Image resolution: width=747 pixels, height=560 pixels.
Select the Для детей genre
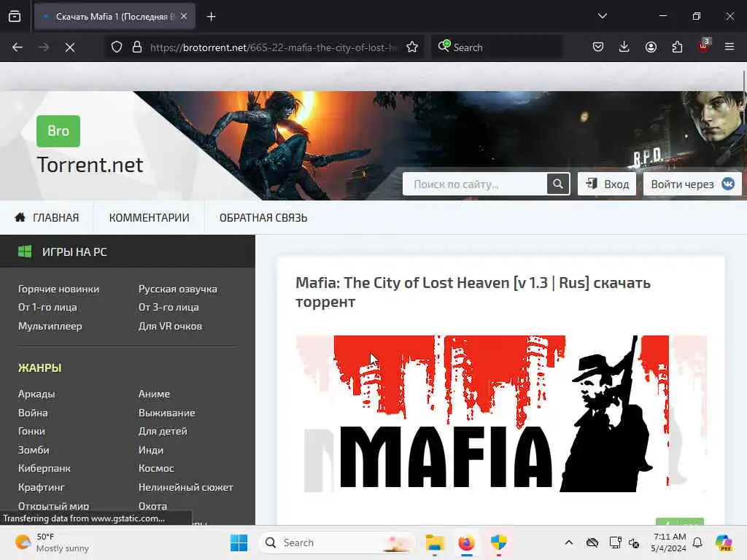pos(163,431)
